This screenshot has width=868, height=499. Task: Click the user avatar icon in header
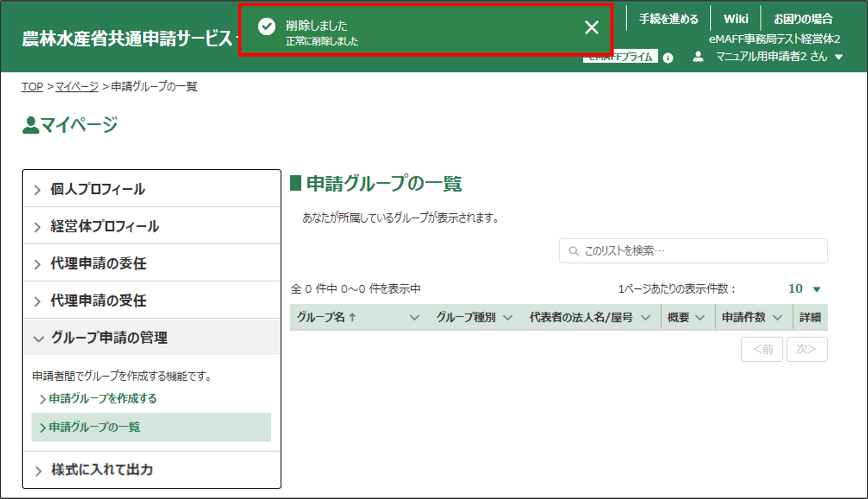point(698,57)
